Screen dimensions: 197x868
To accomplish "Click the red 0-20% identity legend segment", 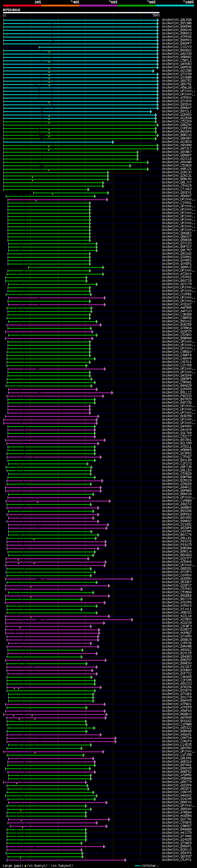I will pos(22,6).
